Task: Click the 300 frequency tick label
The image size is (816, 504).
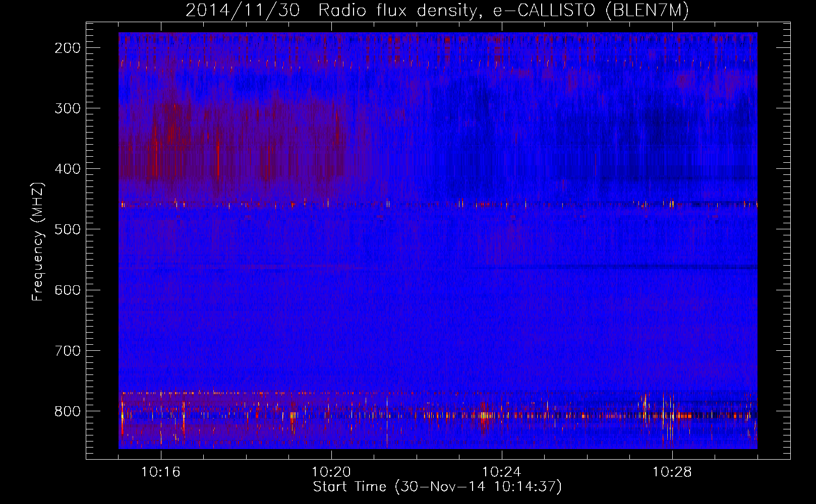Action: coord(68,108)
